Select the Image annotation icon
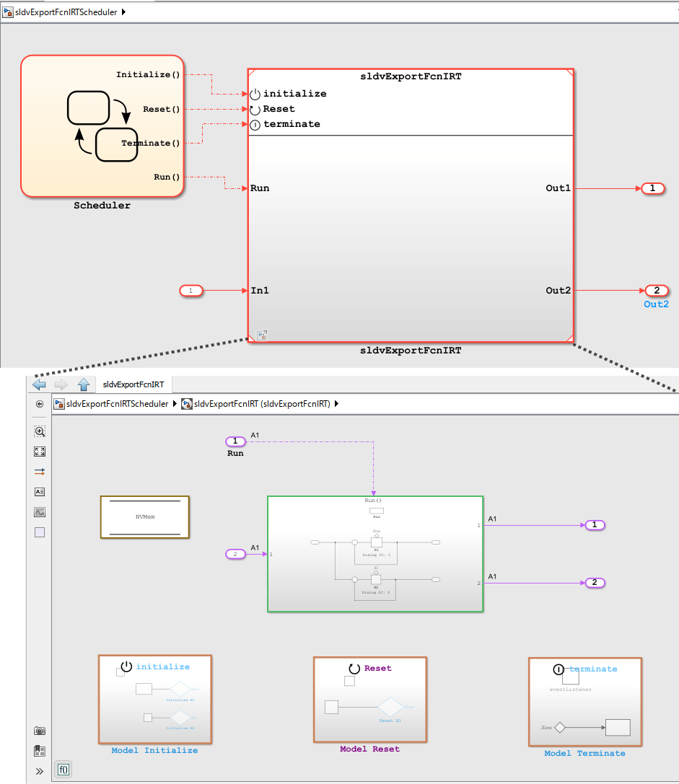The width and height of the screenshot is (679, 784). coord(40,511)
